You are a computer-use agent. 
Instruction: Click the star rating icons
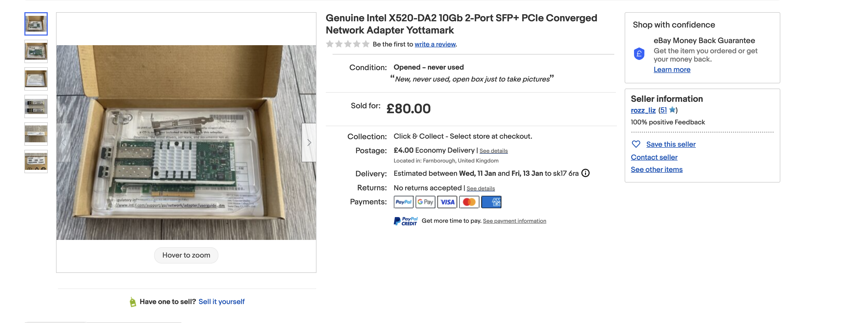pyautogui.click(x=347, y=44)
